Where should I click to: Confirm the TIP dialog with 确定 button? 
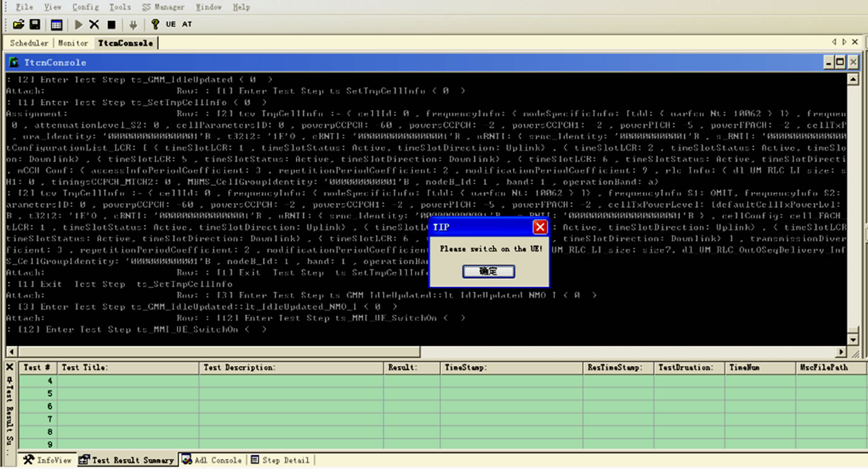click(x=488, y=271)
